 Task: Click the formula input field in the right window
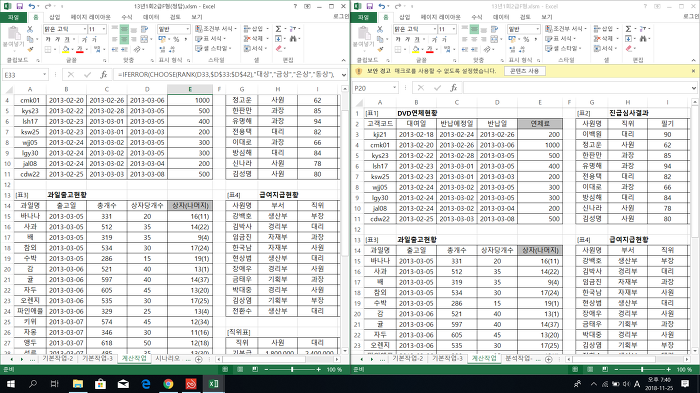(x=576, y=88)
